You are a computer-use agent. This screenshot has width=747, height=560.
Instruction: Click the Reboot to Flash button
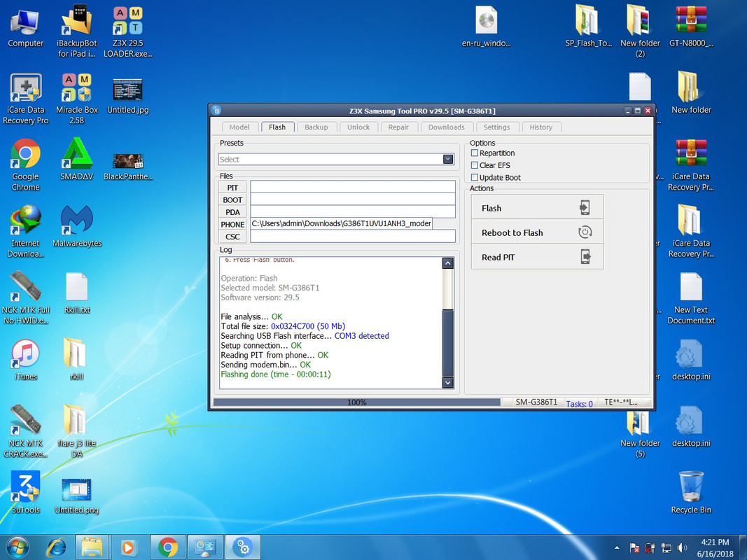[538, 232]
